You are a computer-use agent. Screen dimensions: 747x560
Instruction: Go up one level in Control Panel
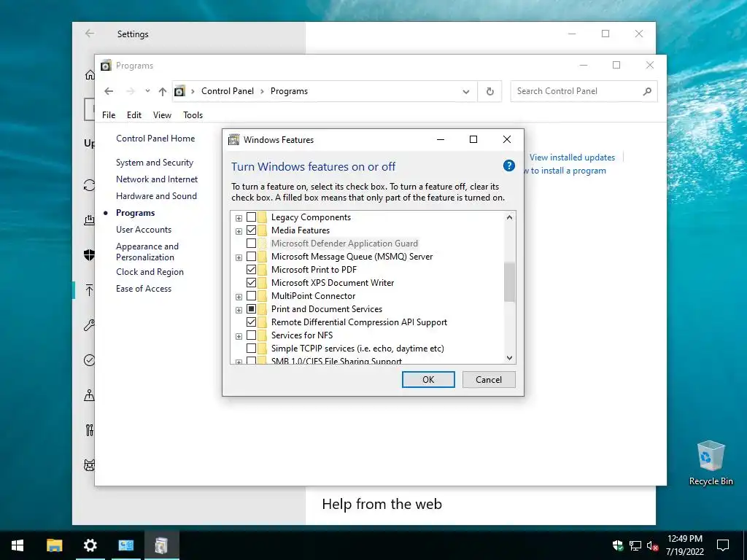(x=163, y=91)
